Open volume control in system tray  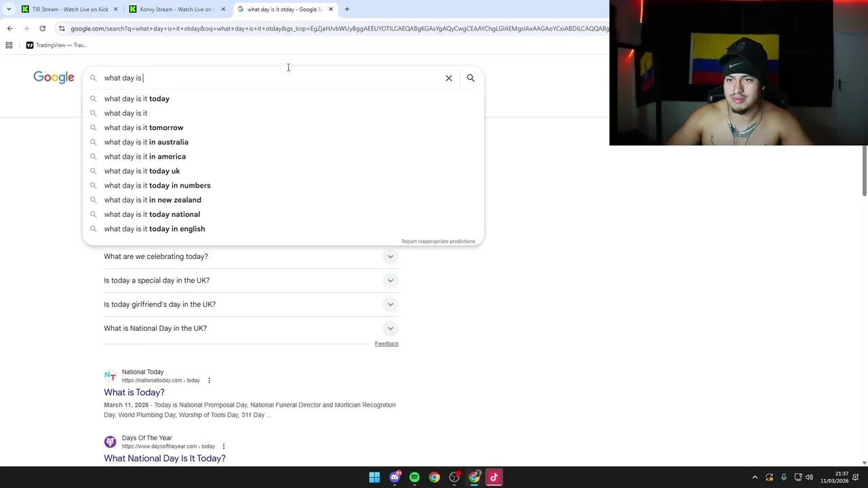(x=809, y=477)
